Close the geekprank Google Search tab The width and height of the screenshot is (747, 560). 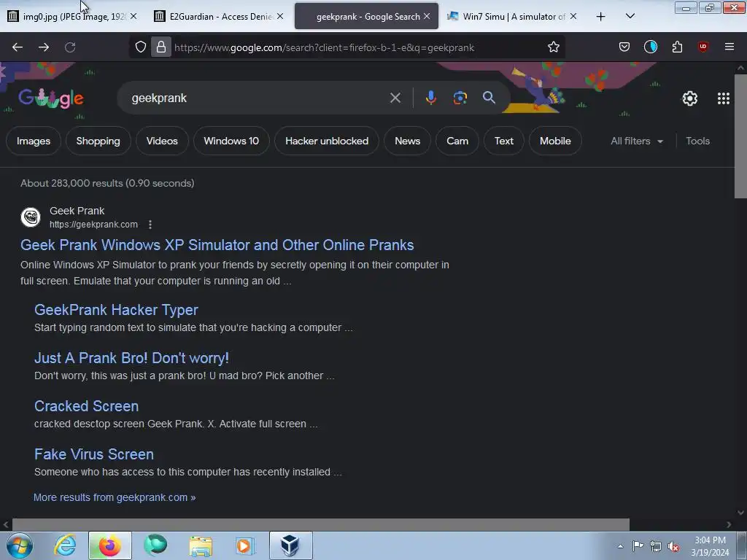click(x=426, y=16)
